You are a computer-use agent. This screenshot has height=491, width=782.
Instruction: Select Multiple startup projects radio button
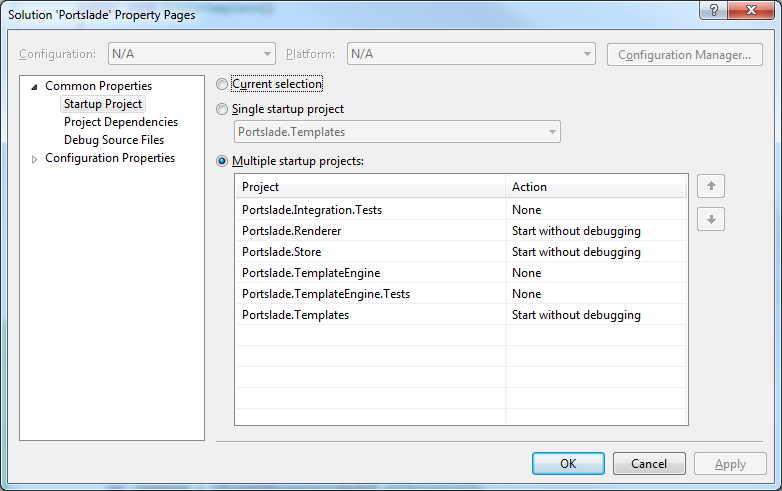[x=222, y=161]
